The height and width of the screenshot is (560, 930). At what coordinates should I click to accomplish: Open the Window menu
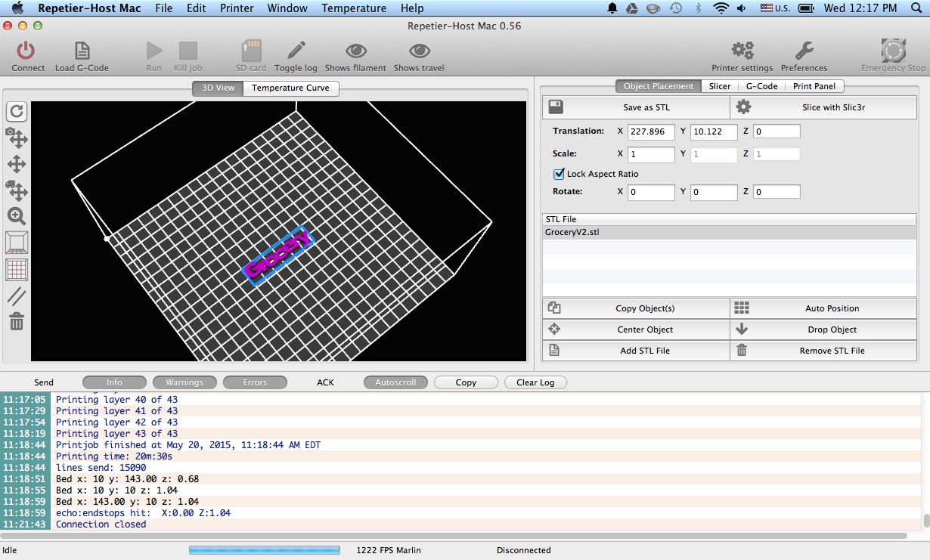pyautogui.click(x=287, y=8)
